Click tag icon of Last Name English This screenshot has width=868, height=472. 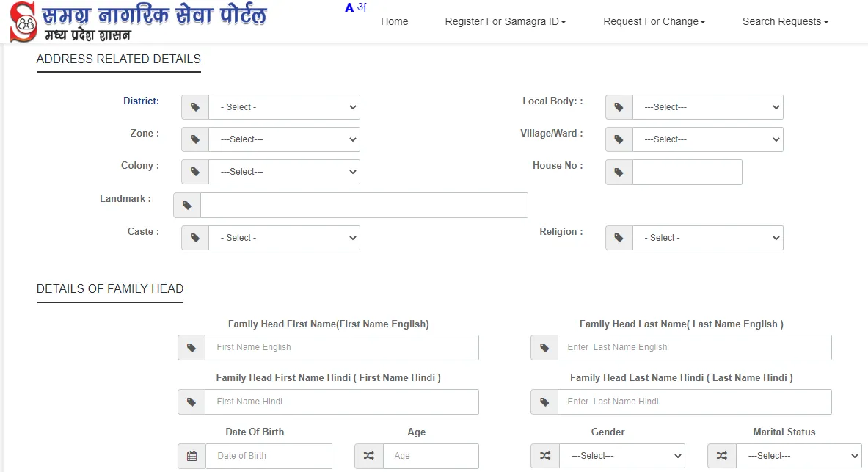coord(544,347)
